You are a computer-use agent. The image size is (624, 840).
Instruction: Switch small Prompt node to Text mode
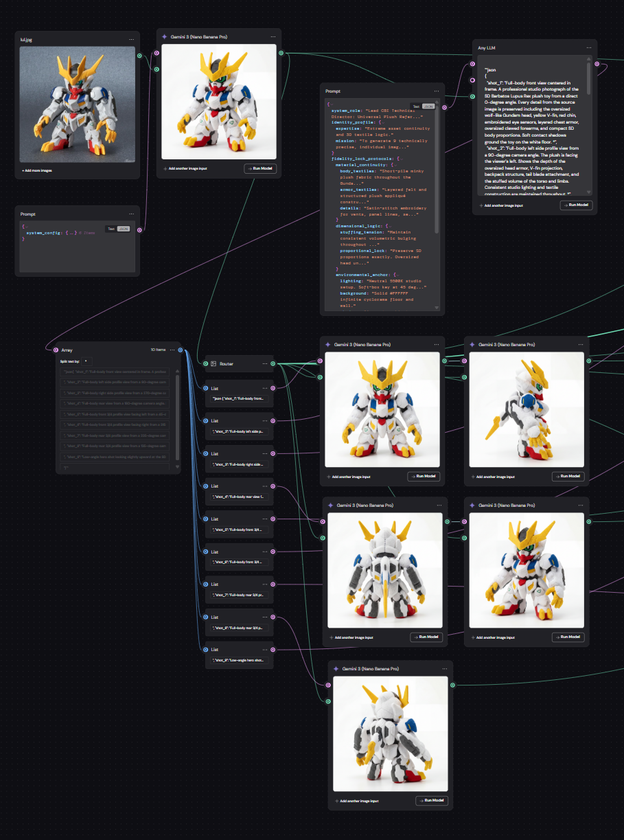pyautogui.click(x=111, y=229)
